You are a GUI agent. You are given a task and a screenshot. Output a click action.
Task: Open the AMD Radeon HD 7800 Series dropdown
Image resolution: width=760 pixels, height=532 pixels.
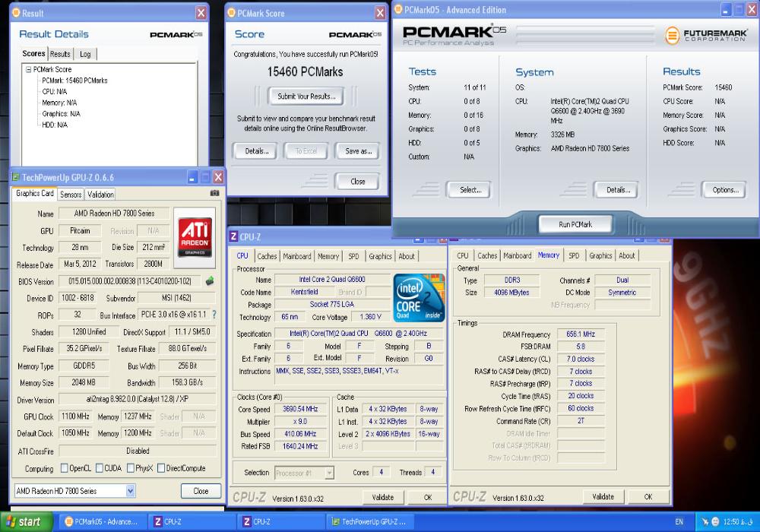(131, 491)
